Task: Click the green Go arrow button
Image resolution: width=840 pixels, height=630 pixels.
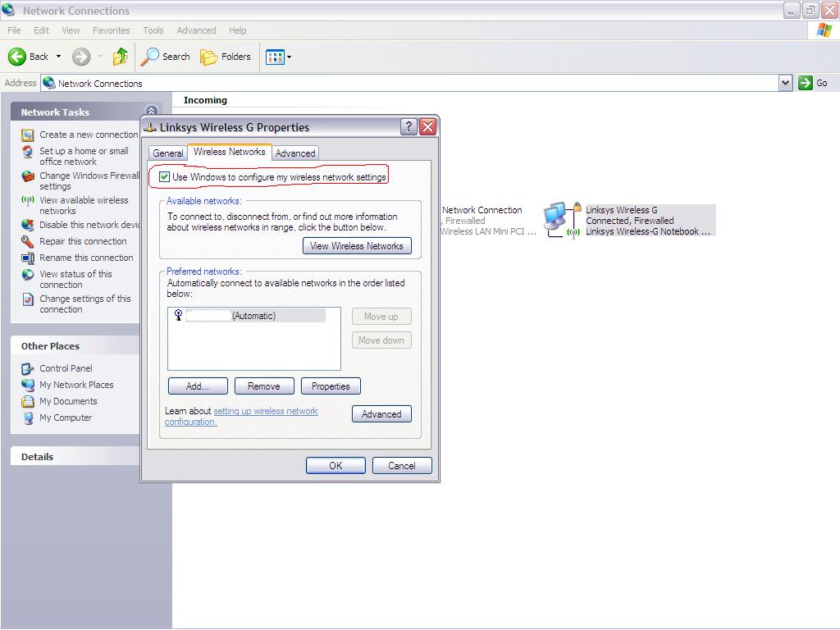Action: click(x=806, y=83)
